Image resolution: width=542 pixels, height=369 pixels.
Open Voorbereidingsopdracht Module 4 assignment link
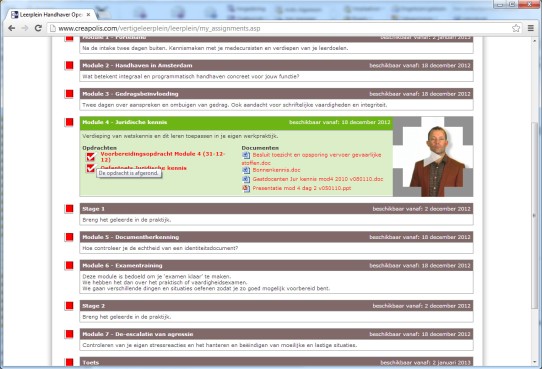pos(163,157)
